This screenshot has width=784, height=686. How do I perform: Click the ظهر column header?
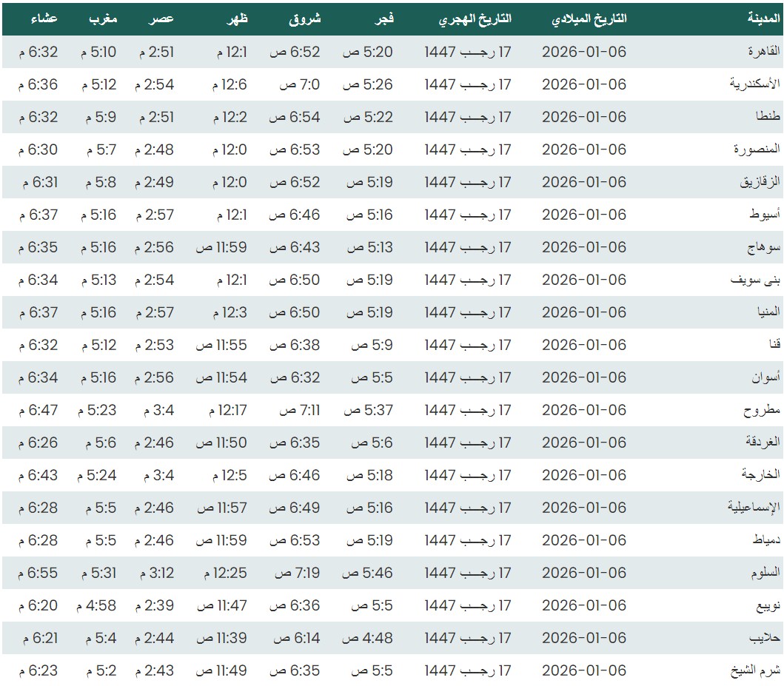[x=236, y=19]
